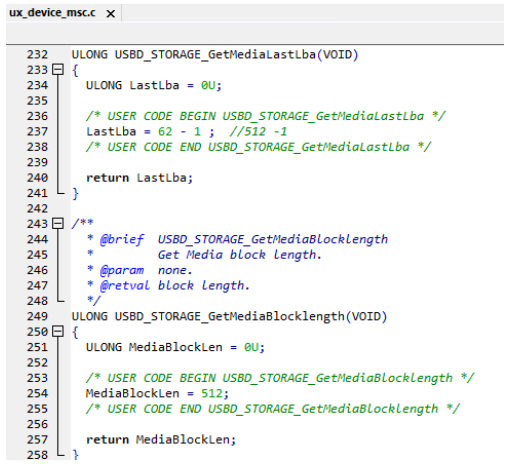The image size is (509, 471).
Task: Click the '/**' comment opener on line 243
Action: (x=83, y=223)
